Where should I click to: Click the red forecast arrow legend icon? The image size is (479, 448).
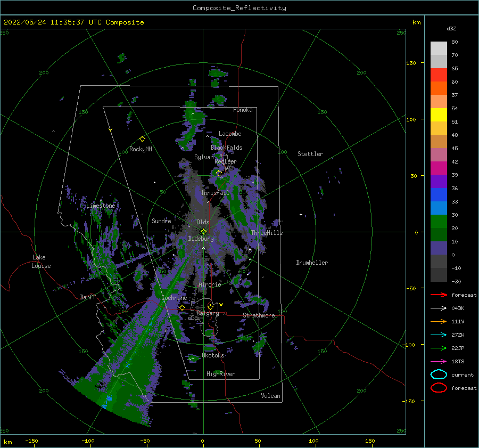pos(439,295)
